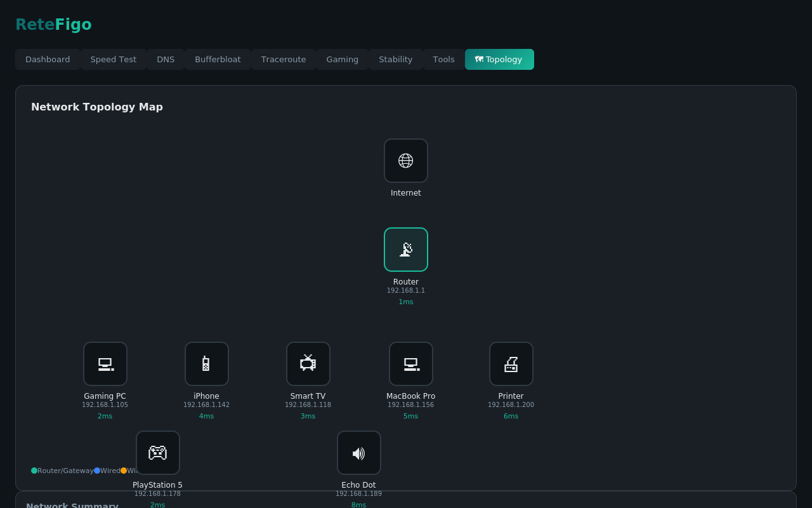Open the Traceroute tab
812x508 pixels.
tap(284, 59)
